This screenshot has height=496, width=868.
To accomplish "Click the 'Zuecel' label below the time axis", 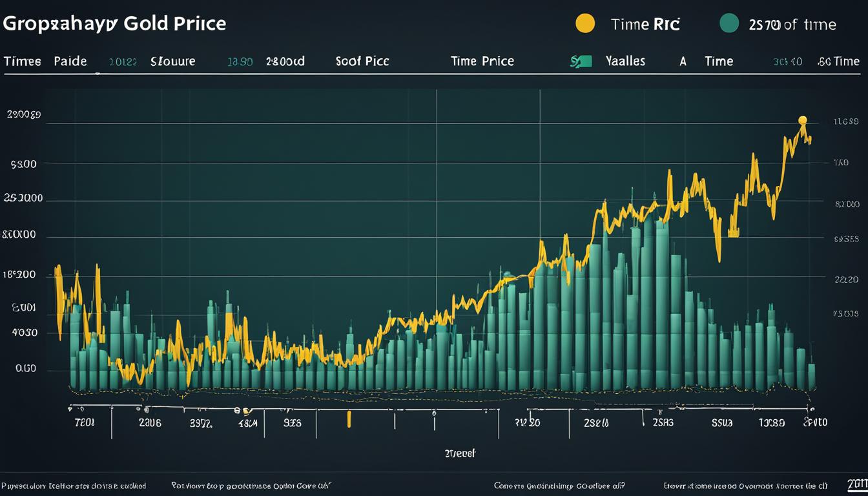I will pos(460,453).
